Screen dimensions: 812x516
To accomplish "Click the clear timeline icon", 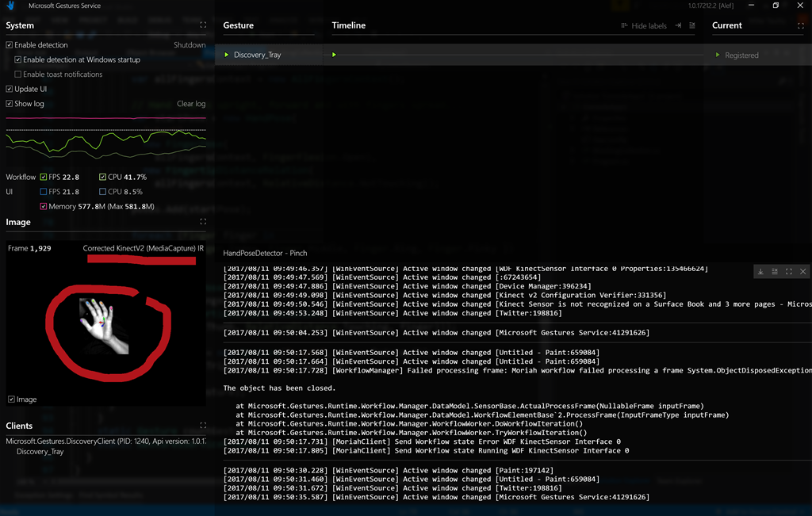I will tap(691, 25).
